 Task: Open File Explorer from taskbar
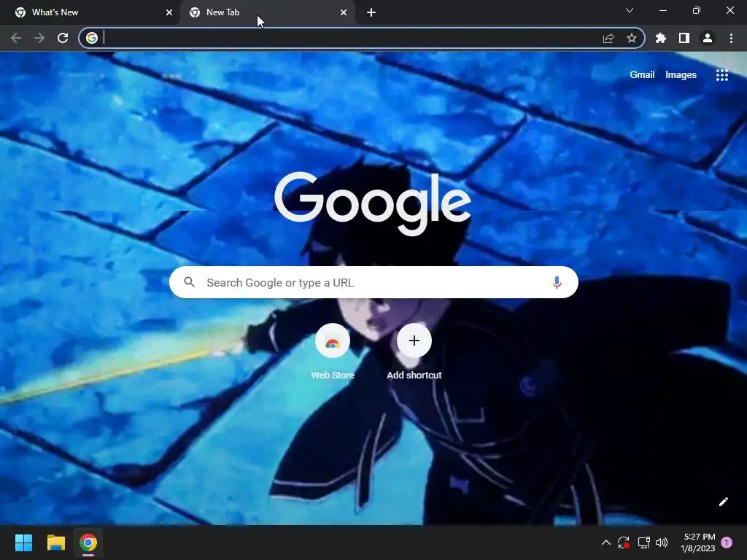pyautogui.click(x=55, y=542)
